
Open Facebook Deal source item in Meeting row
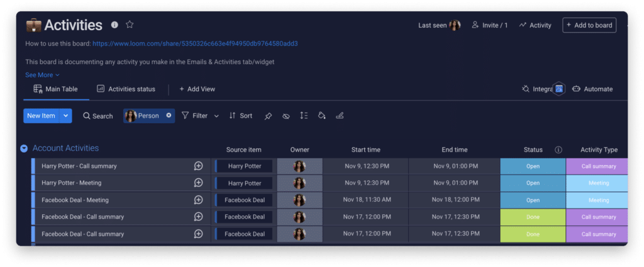(245, 200)
